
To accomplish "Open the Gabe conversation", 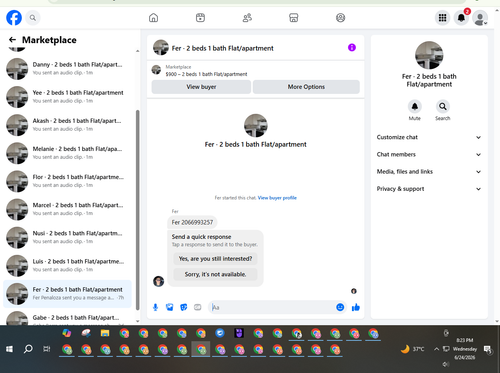I will coord(67,317).
